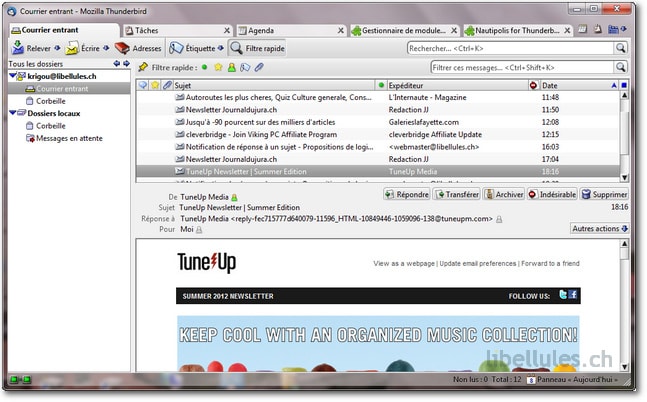The image size is (647, 402).
Task: Click the Étiquette tag button
Action: tap(192, 48)
